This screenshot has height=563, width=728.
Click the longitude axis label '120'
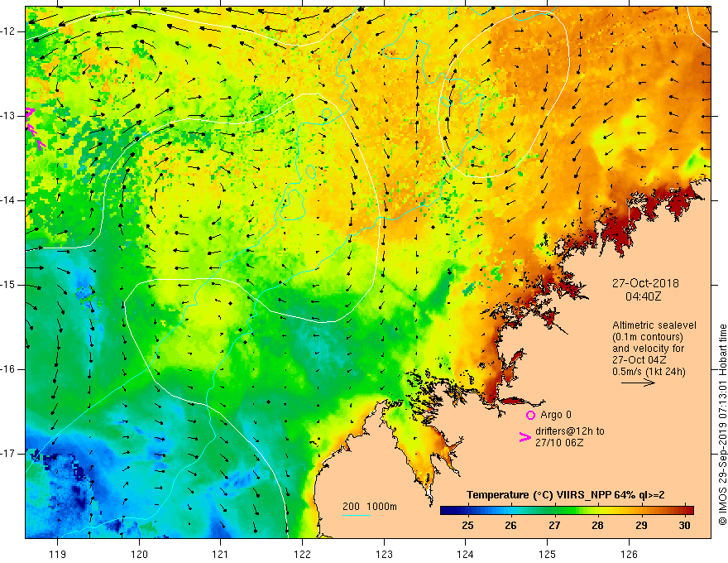tap(139, 554)
